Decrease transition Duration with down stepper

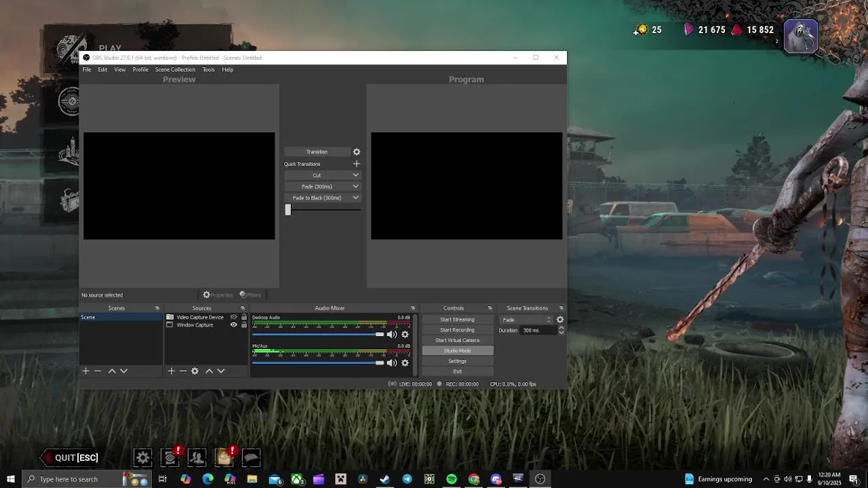click(x=561, y=332)
